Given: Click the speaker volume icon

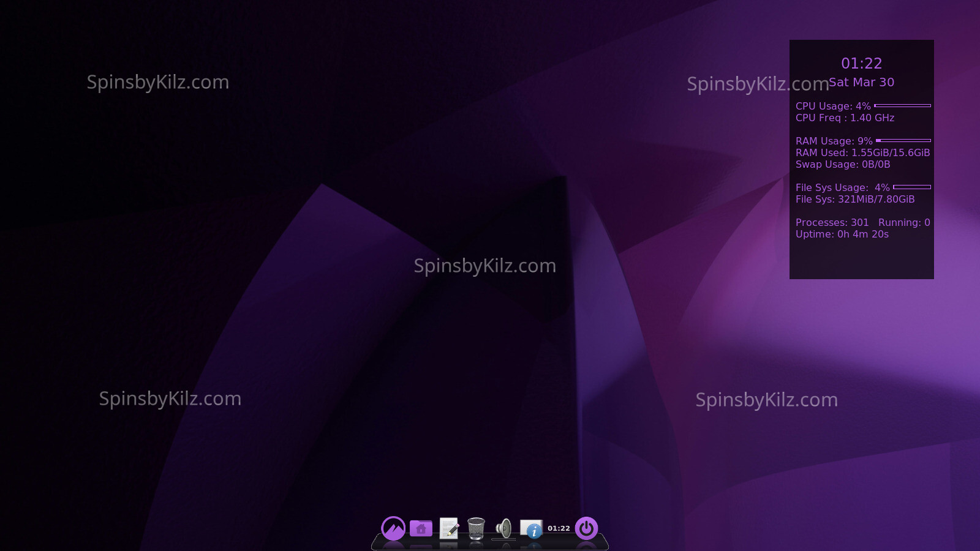Looking at the screenshot, I should point(503,528).
